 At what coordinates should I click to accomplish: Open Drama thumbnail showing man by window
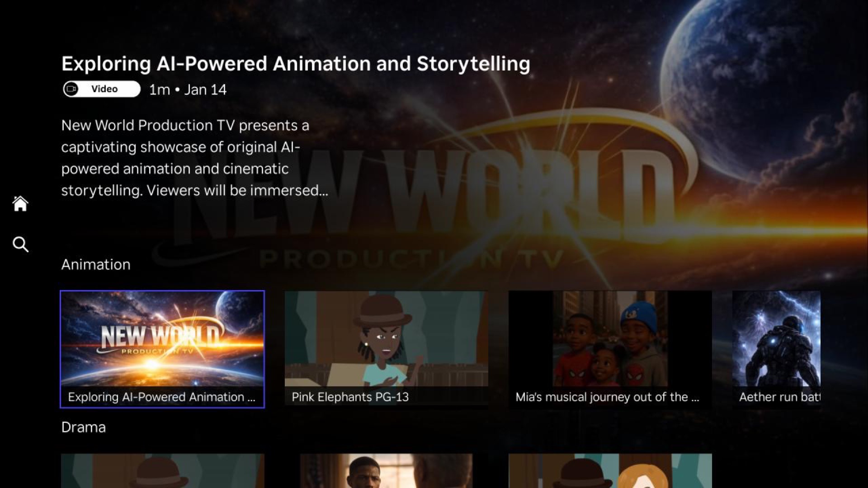tap(387, 471)
